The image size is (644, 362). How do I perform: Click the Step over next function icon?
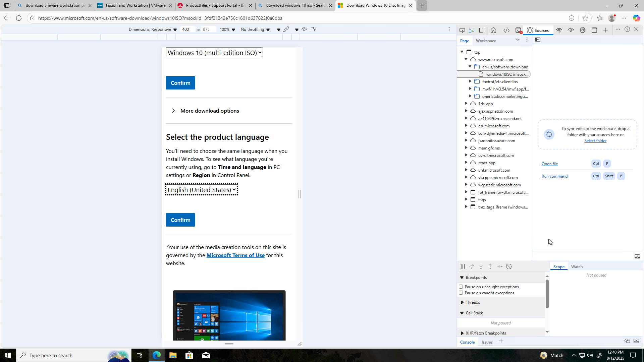tap(472, 266)
